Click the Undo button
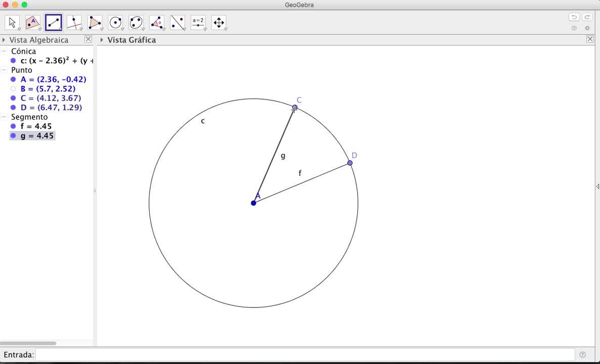Screen dimensions: 600x364 pos(574,17)
